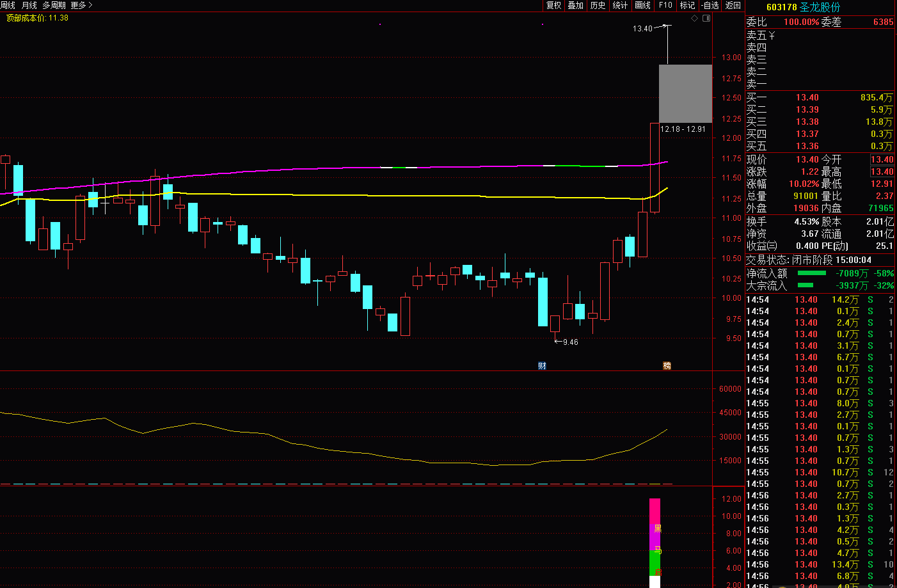This screenshot has height=588, width=897.
Task: Click the ¥ icon beside 卖五
Action: [x=772, y=36]
